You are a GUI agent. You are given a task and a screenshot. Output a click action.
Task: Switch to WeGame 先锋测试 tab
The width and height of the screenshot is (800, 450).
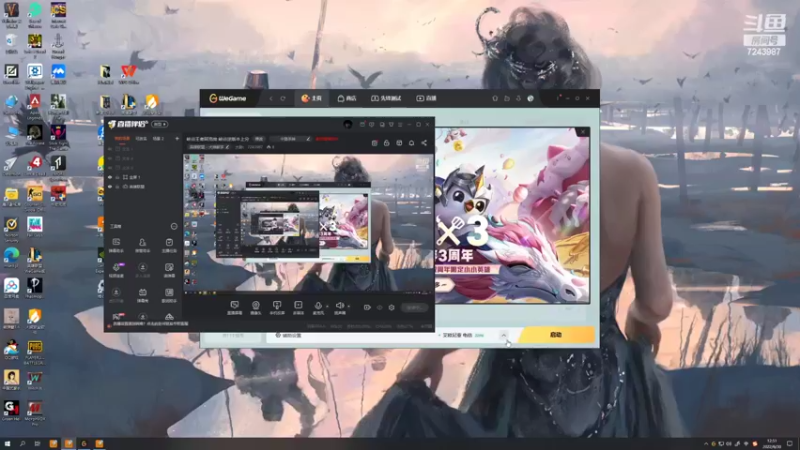(386, 98)
